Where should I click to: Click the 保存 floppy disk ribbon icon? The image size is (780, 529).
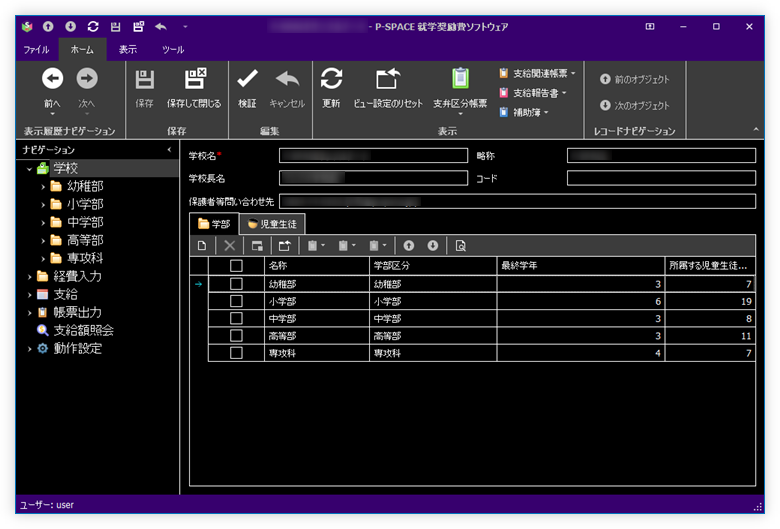[x=145, y=79]
